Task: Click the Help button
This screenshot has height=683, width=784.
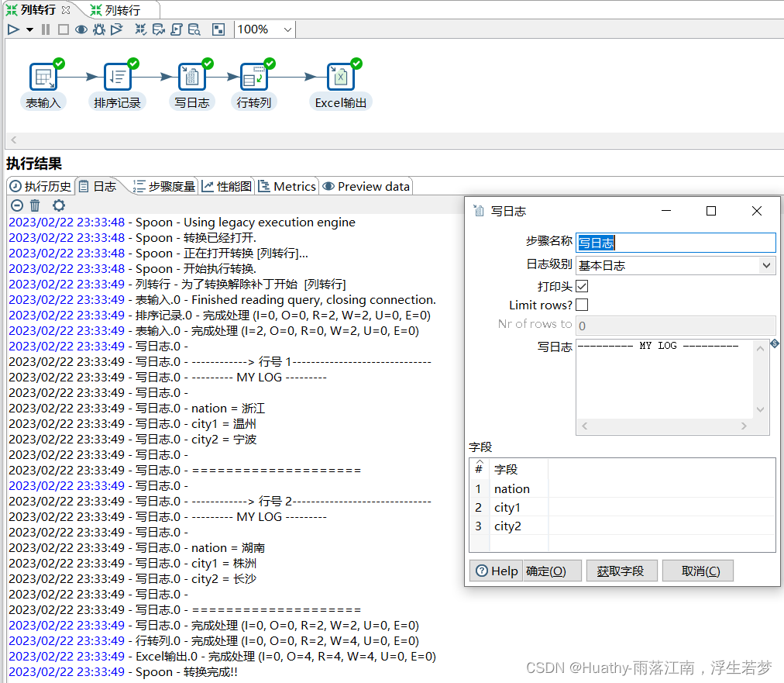Action: click(x=497, y=571)
